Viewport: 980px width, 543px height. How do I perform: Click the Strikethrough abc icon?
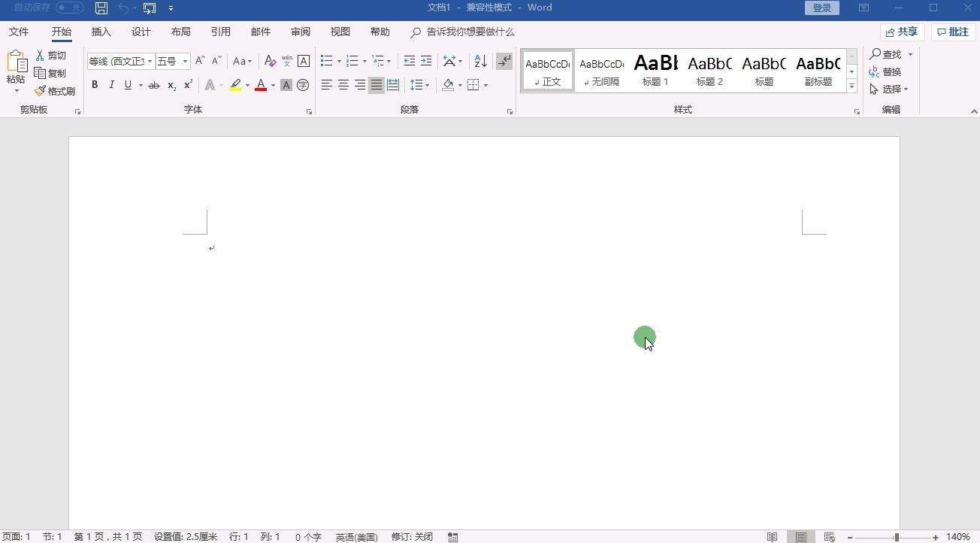(153, 85)
